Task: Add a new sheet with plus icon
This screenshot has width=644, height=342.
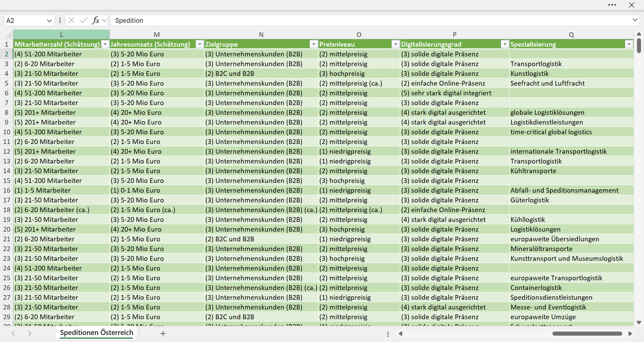Action: click(163, 334)
